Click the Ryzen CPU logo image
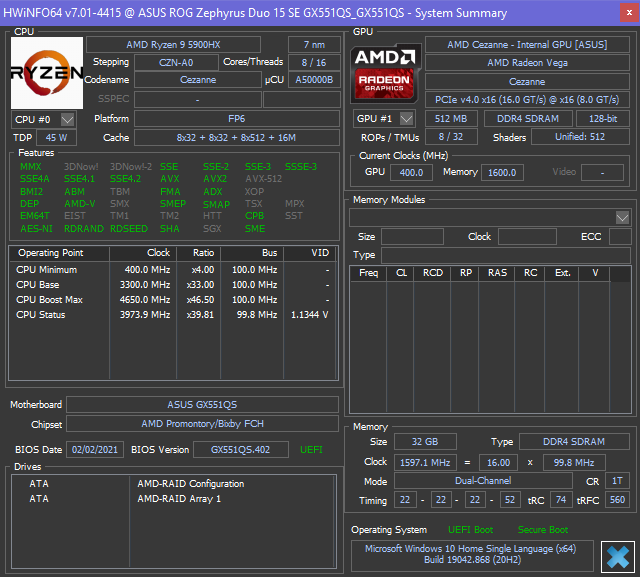The width and height of the screenshot is (640, 577). pyautogui.click(x=47, y=73)
